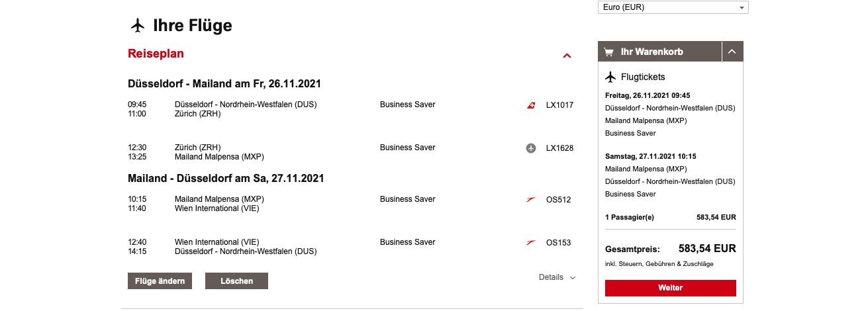The height and width of the screenshot is (311, 868).
Task: Click the Austrian airline logo for OS153
Action: 530,243
